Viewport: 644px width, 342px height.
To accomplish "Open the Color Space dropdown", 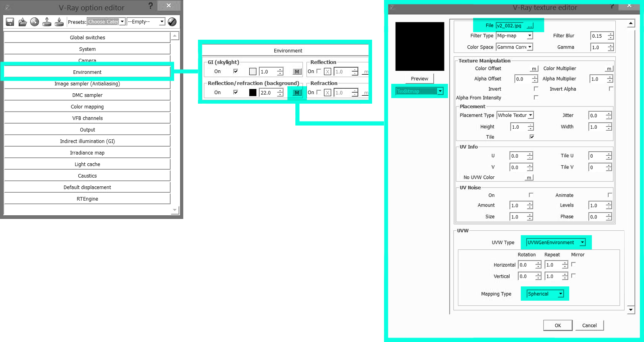I will (x=514, y=47).
